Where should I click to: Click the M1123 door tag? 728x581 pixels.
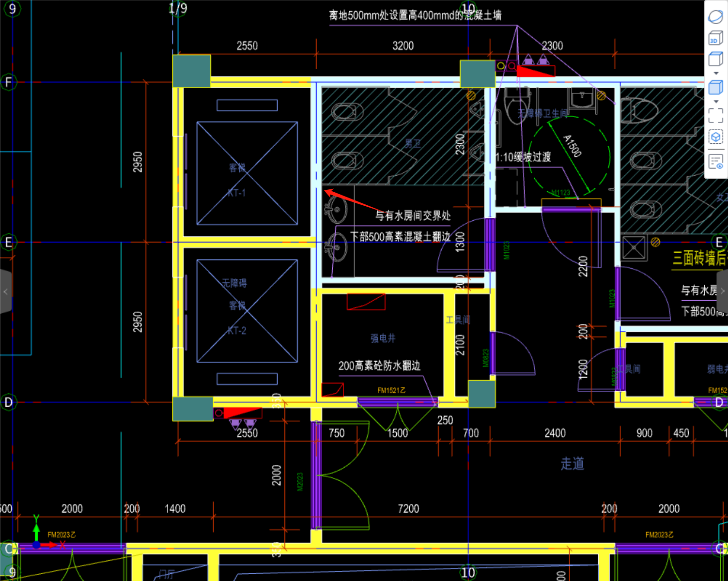tap(561, 193)
